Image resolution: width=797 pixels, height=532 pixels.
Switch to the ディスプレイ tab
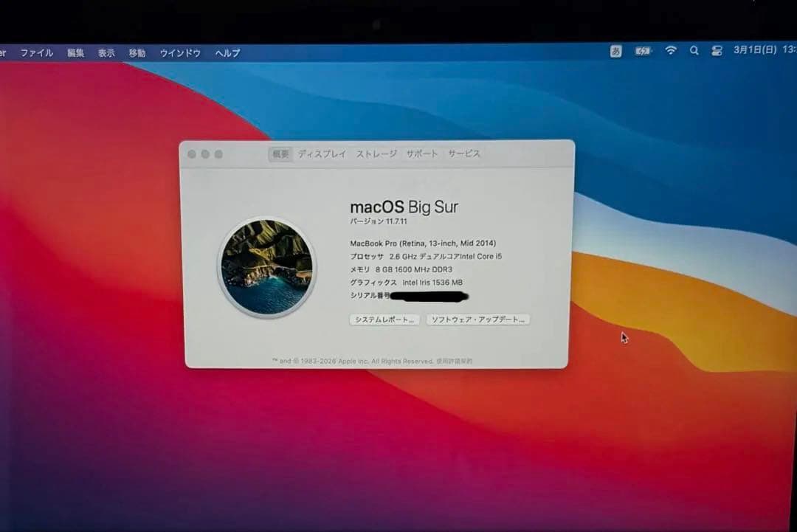click(322, 154)
